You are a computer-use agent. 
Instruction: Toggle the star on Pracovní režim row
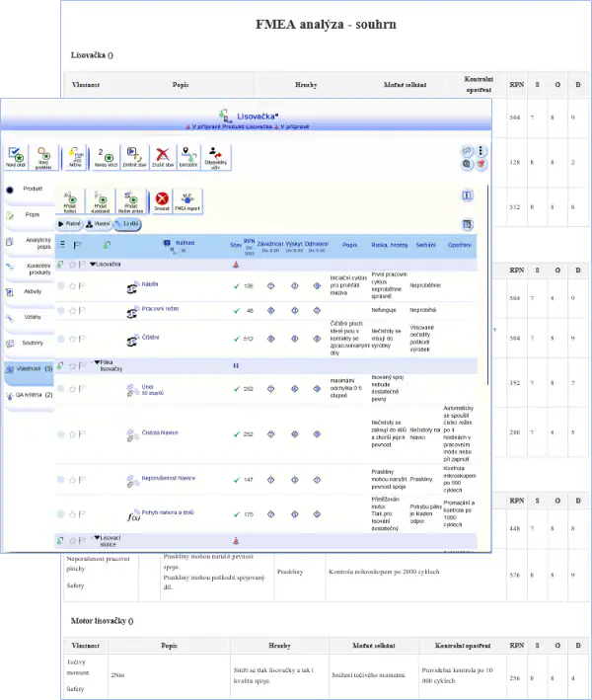[72, 310]
